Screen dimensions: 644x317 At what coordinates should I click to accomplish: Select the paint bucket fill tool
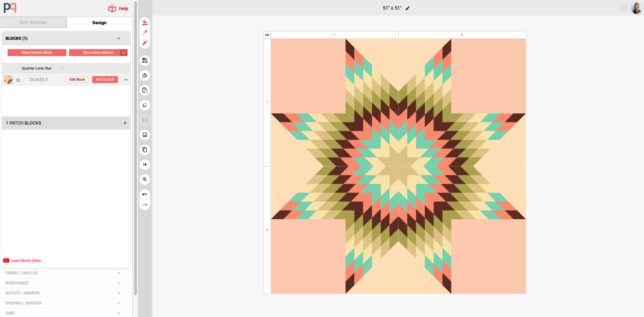click(145, 22)
